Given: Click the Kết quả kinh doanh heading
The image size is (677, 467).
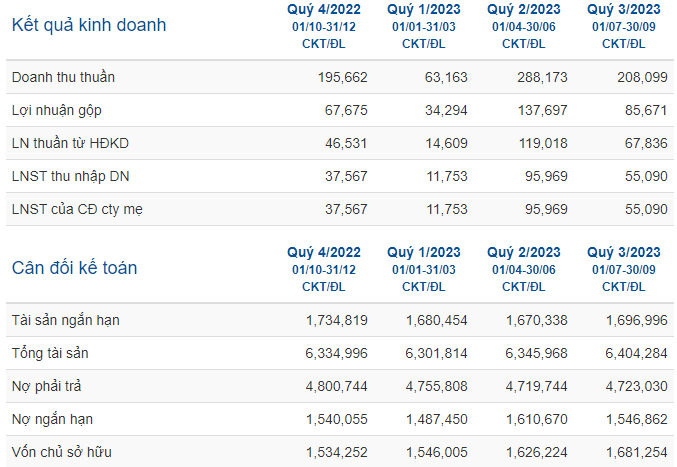Looking at the screenshot, I should 89,25.
